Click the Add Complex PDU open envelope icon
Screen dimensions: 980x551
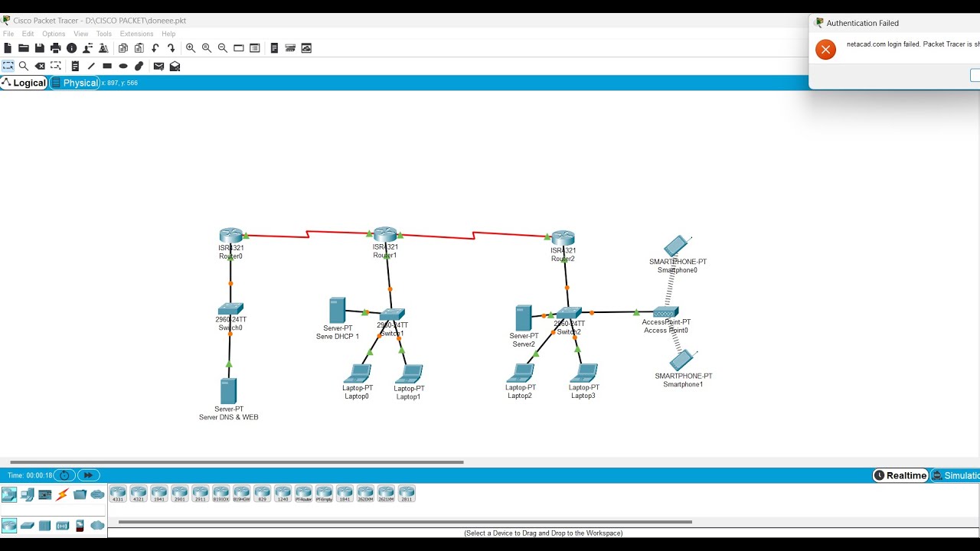pos(175,67)
